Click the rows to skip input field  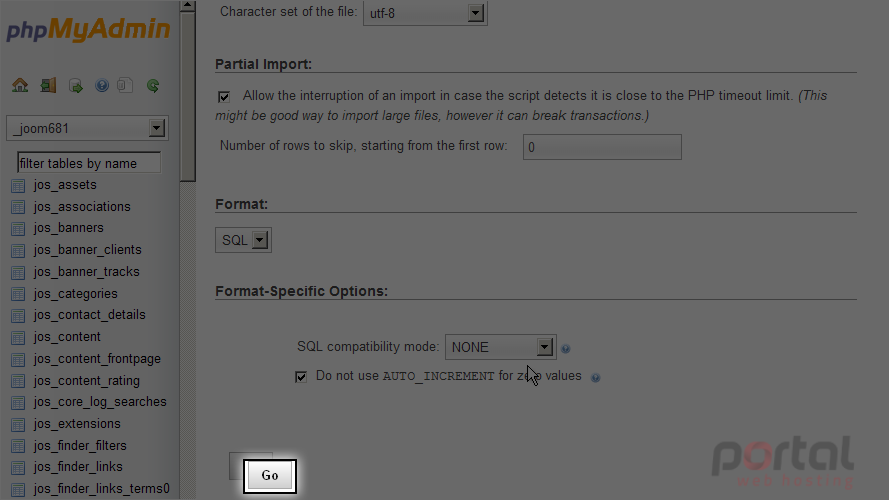(602, 147)
